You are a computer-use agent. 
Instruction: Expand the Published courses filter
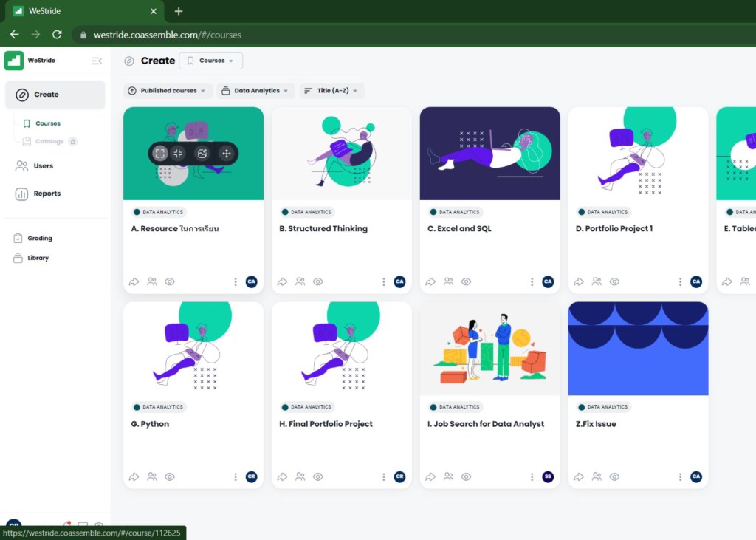168,91
